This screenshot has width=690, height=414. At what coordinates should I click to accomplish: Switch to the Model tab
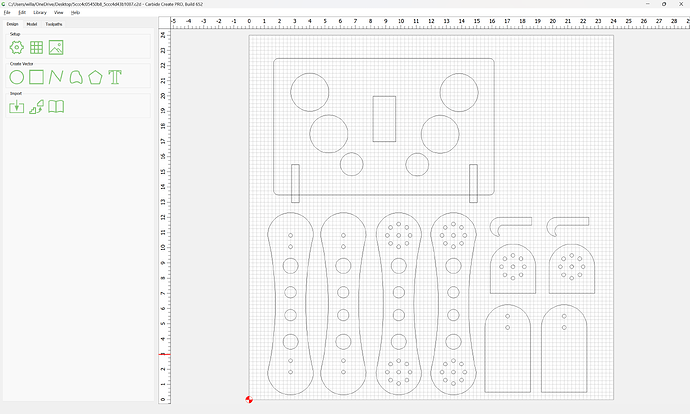pos(32,23)
